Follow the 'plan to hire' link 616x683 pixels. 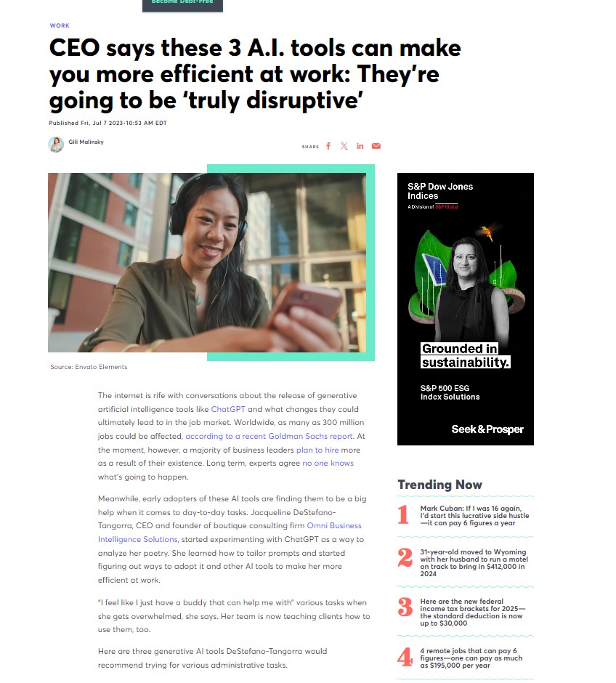point(317,450)
